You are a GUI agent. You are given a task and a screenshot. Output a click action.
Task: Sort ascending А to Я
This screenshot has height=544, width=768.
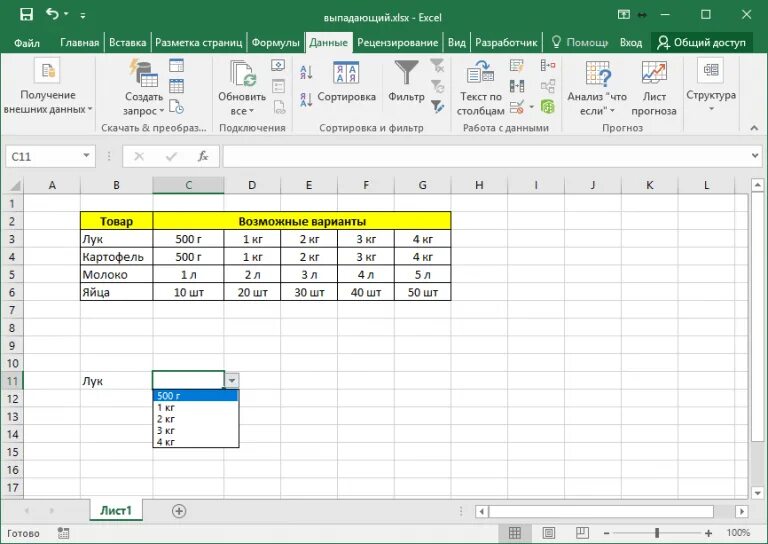pyautogui.click(x=306, y=72)
